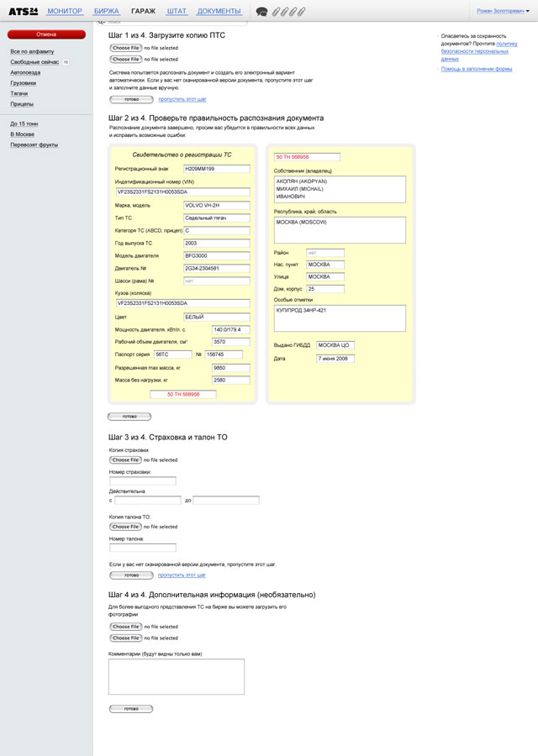This screenshot has width=538, height=756.
Task: Edit the Улица field
Action: (325, 276)
